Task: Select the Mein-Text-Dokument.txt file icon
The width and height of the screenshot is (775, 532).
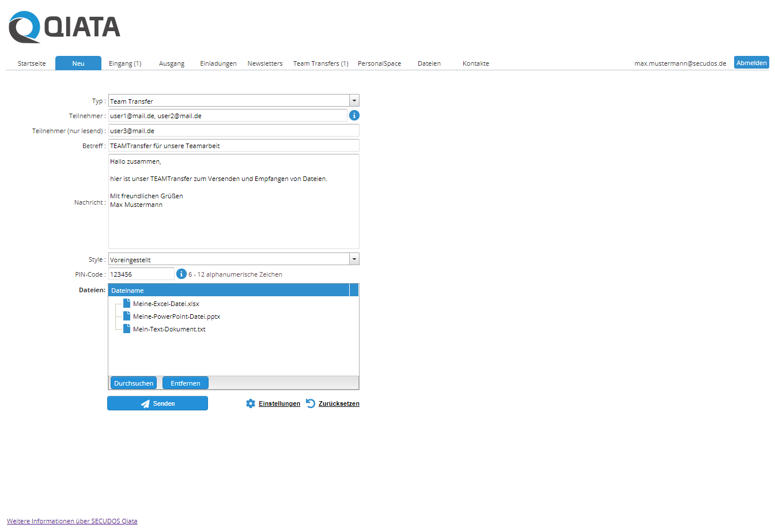Action: pyautogui.click(x=127, y=329)
